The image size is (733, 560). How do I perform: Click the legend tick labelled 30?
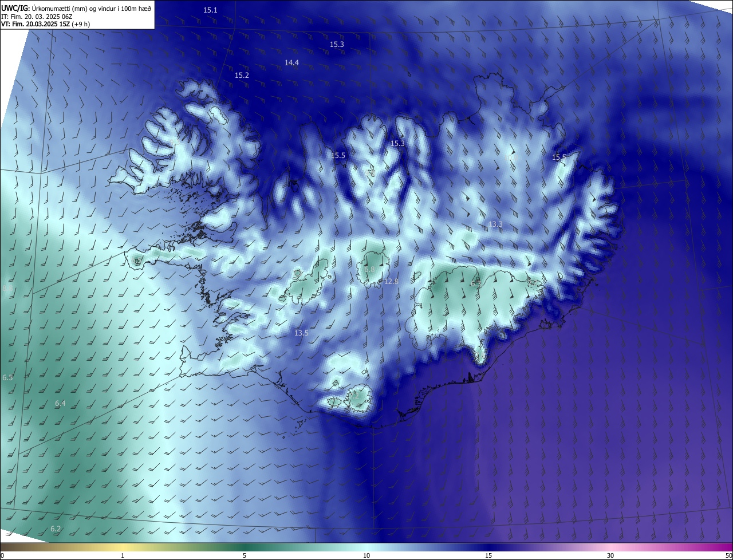tap(610, 555)
